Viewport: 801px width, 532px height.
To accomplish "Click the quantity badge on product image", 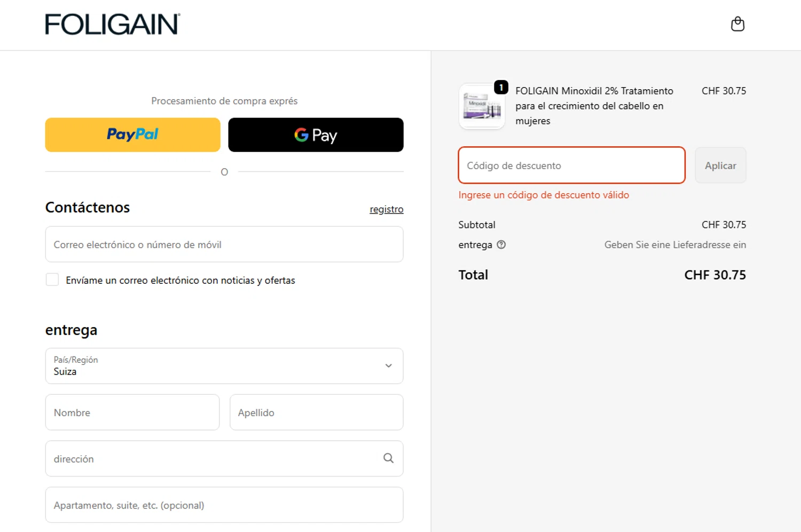I will pos(501,87).
